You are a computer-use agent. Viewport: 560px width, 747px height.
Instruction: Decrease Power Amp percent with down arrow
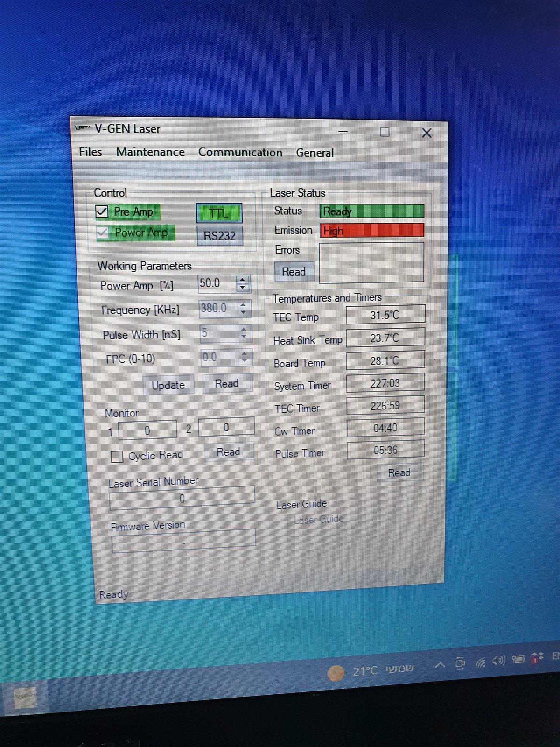[243, 287]
